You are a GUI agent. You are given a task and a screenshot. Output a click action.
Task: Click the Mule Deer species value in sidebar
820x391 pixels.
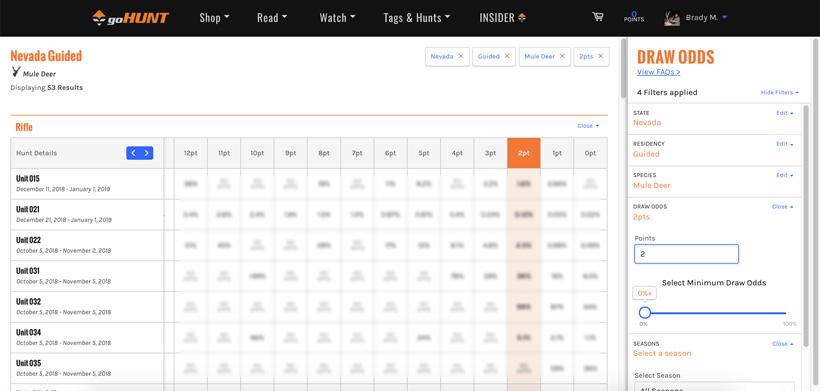[652, 186]
